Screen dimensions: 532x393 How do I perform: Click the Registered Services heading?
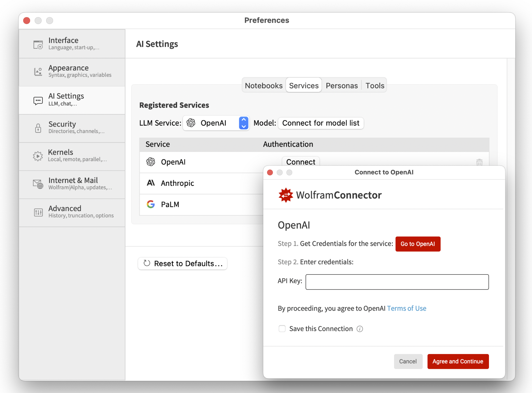tap(174, 105)
